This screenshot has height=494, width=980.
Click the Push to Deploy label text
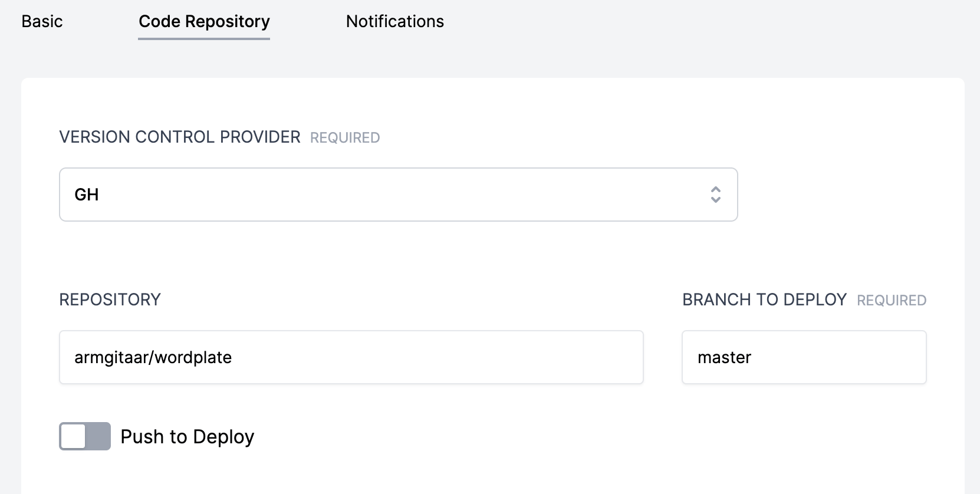click(188, 437)
